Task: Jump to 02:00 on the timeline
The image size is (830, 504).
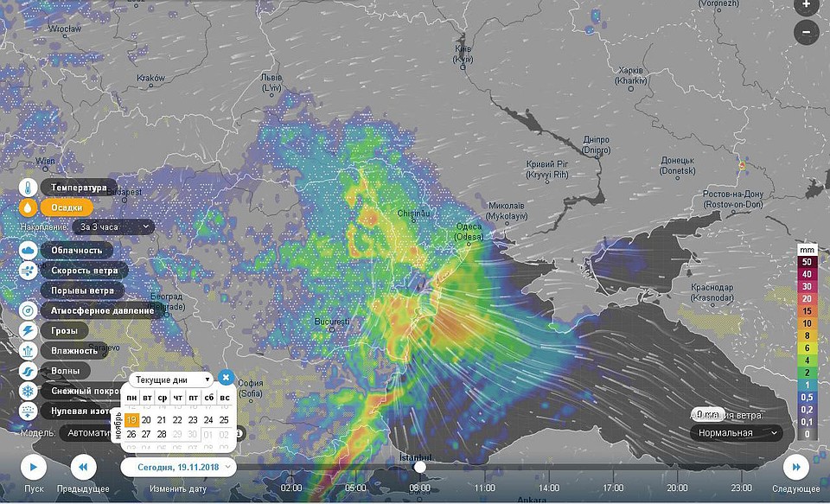Action: point(291,488)
